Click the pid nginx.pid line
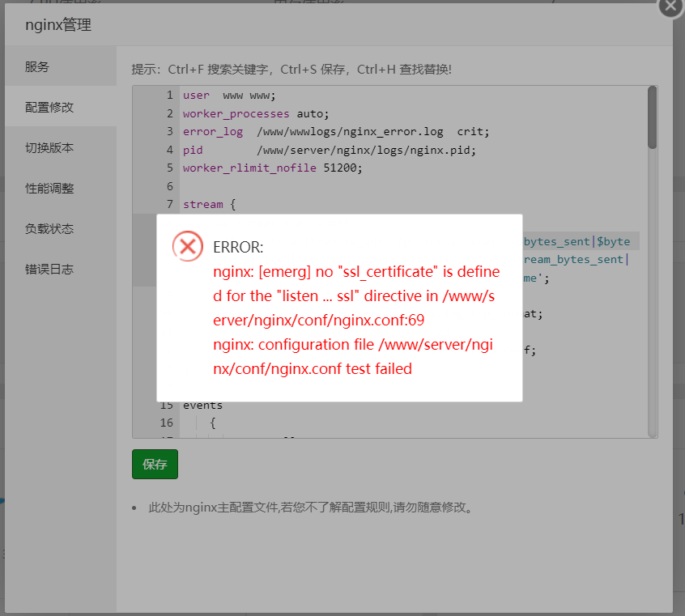685x616 pixels. (329, 150)
